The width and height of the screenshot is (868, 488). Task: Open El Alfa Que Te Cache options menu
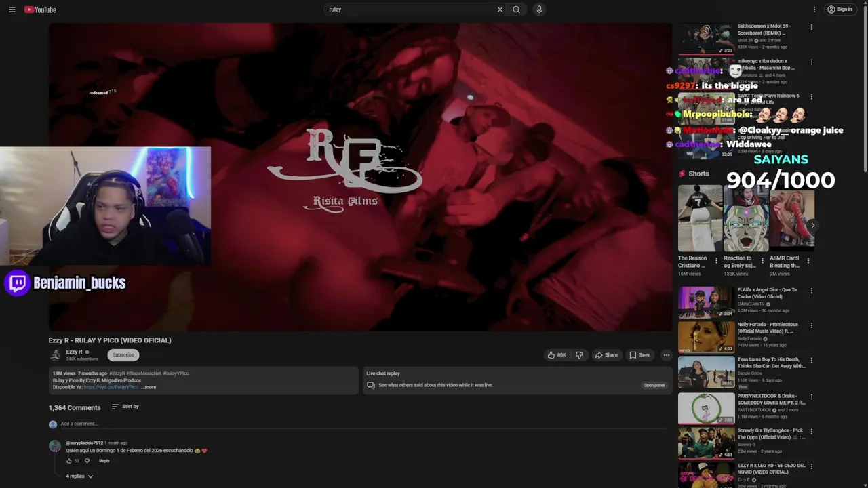coord(811,291)
